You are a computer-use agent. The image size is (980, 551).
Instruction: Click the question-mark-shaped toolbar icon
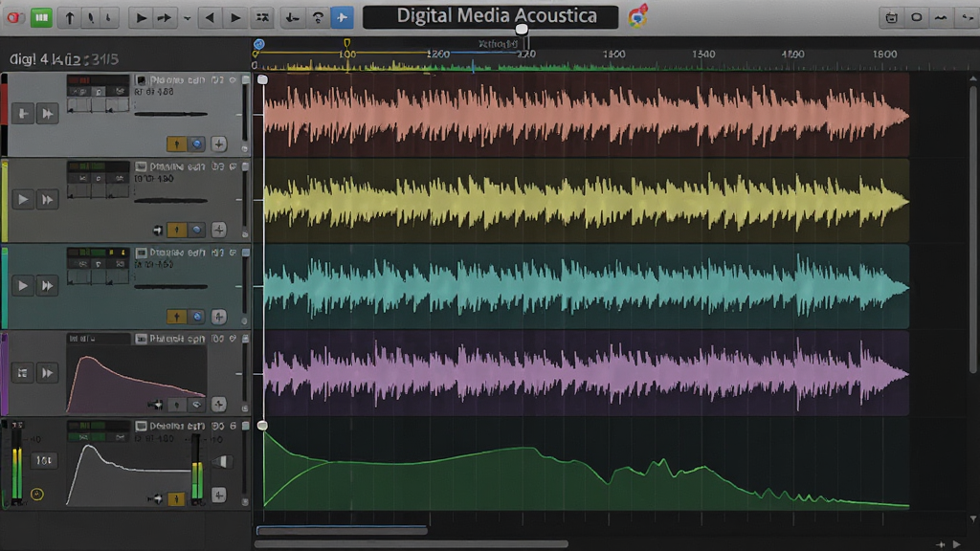(318, 17)
